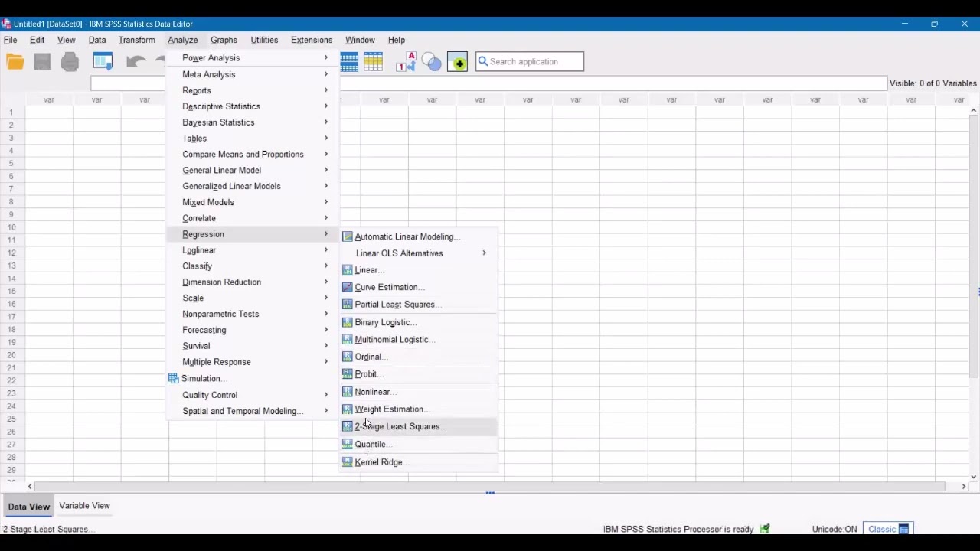Click the Linear regression icon
Image resolution: width=980 pixels, height=551 pixels.
[348, 270]
